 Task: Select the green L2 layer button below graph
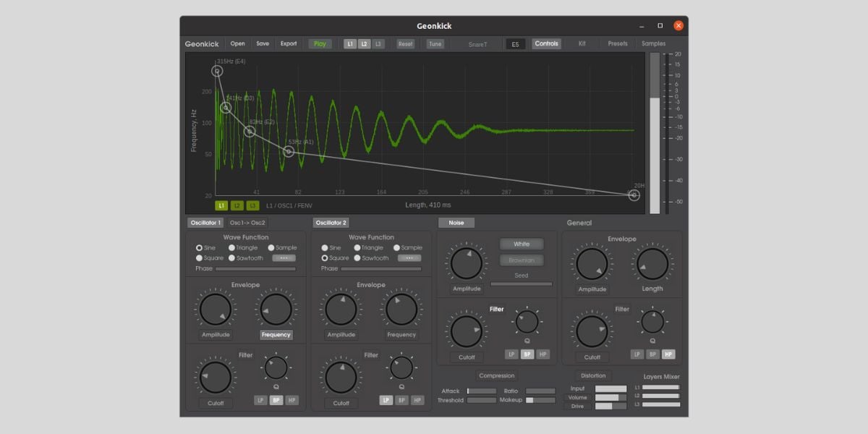tap(237, 205)
